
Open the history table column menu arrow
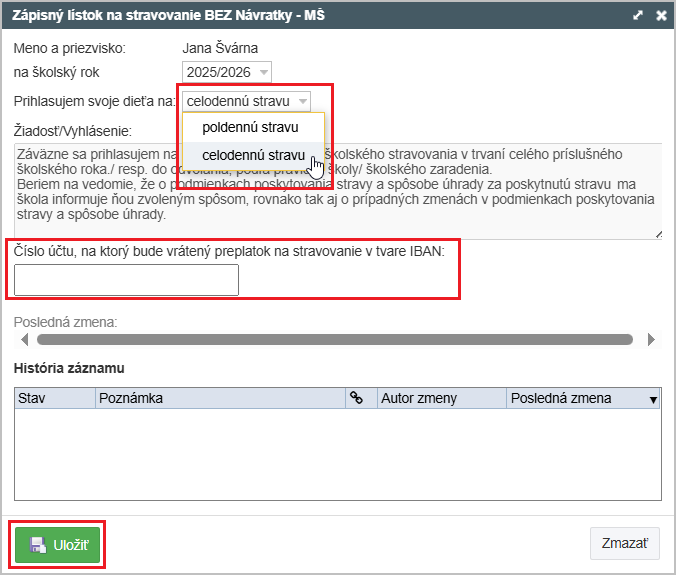point(654,399)
